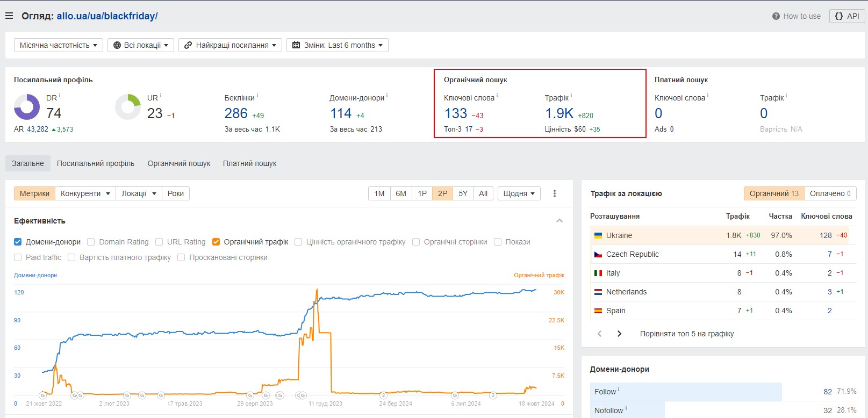Switch to the Платний пошук tab
Screen dimensions: 868x418
click(249, 163)
